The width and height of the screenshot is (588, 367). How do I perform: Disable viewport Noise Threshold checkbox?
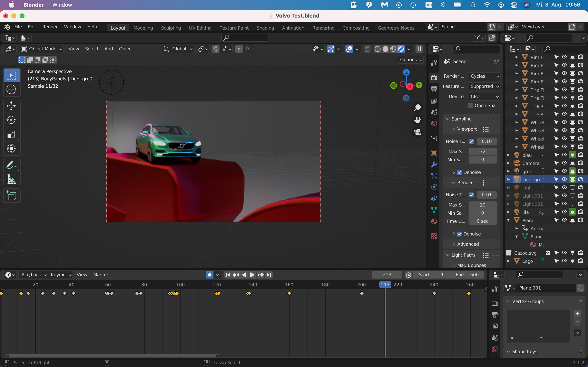[x=471, y=141]
